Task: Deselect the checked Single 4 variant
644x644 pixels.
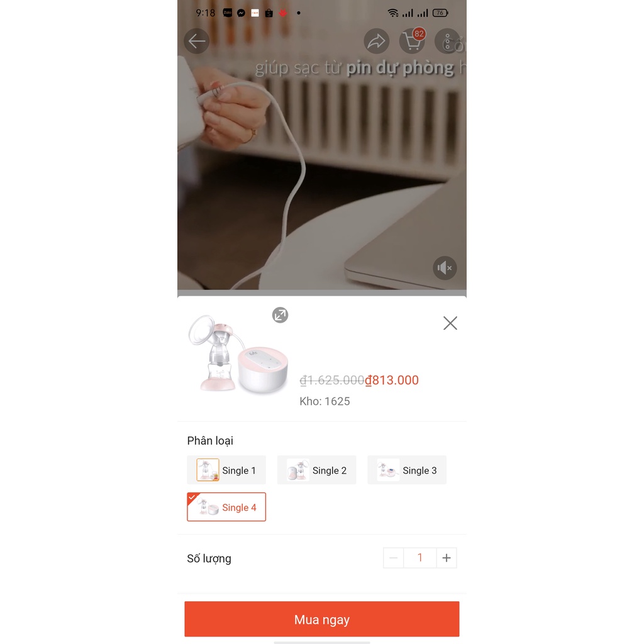Action: point(226,507)
